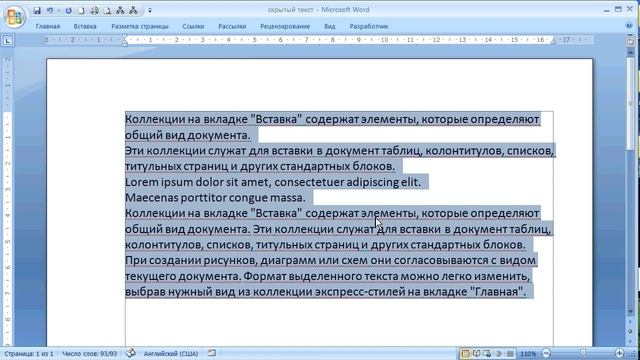640x360 pixels.
Task: Open the Вставка ribbon tab
Action: 85,26
